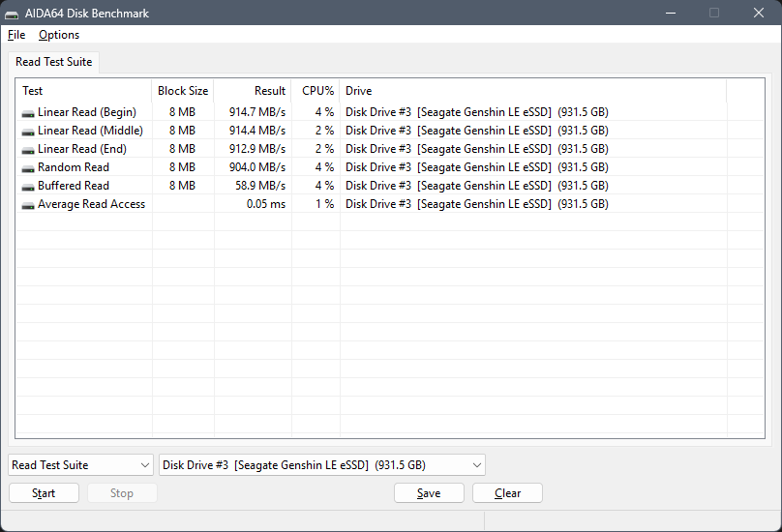This screenshot has width=782, height=532.
Task: Open the Read Test Suite dropdown
Action: pyautogui.click(x=80, y=465)
